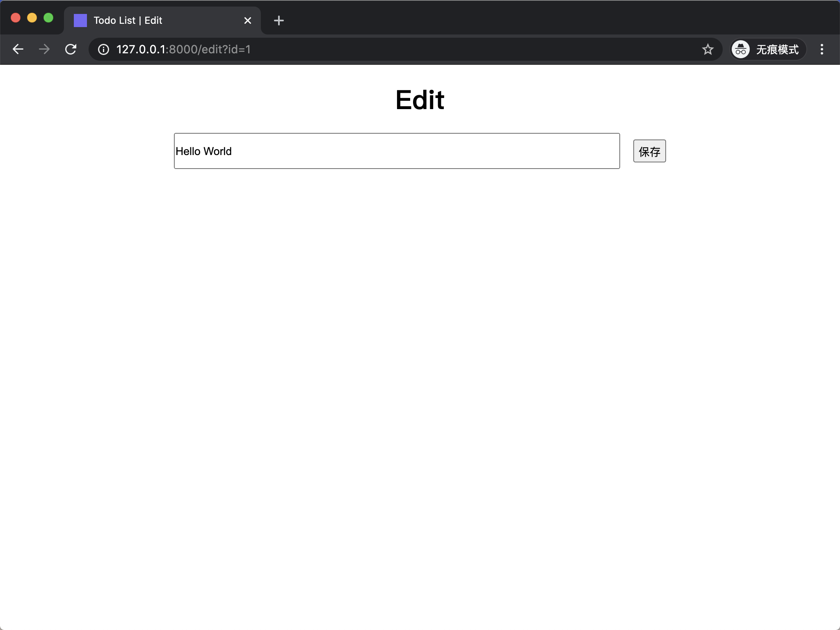Minimize the window with yellow button
This screenshot has height=630, width=840.
(x=32, y=18)
